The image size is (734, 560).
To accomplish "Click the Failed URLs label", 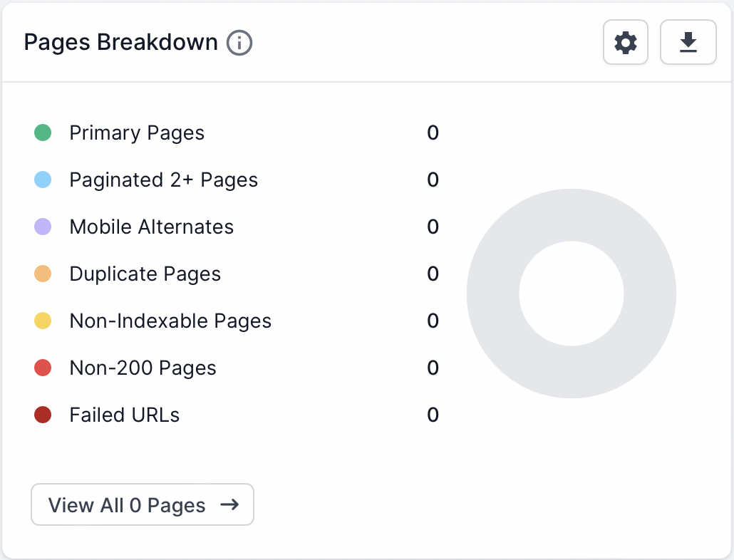I will coord(124,415).
